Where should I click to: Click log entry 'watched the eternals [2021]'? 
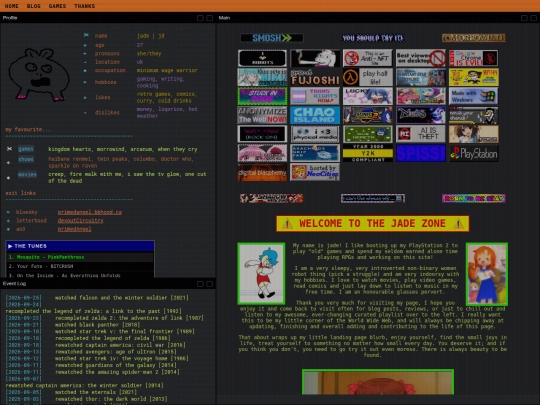(96, 392)
